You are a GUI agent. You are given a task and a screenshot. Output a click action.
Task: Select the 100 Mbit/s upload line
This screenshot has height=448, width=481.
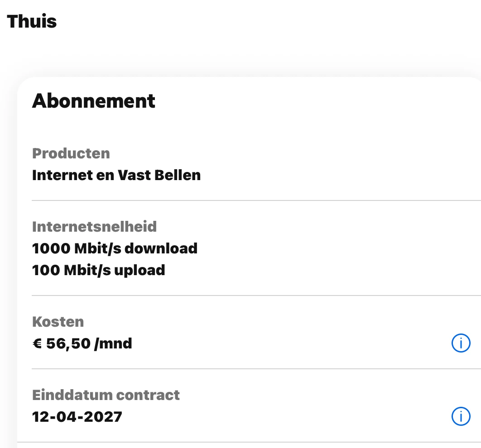(x=98, y=270)
